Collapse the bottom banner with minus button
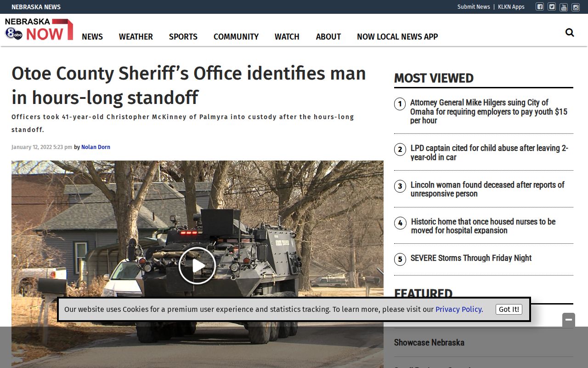The image size is (588, 368). [569, 320]
